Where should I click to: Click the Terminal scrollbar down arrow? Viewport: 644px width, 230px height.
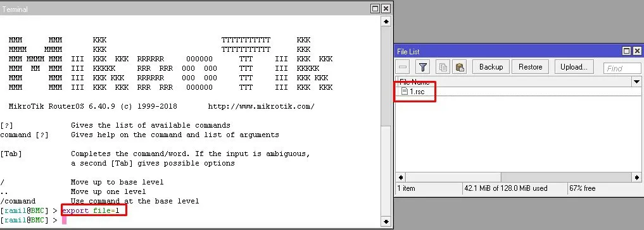386,222
